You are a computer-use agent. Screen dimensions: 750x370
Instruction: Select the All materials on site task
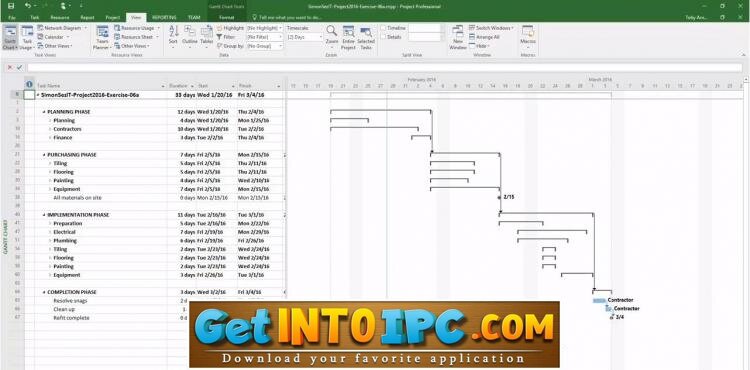click(77, 198)
